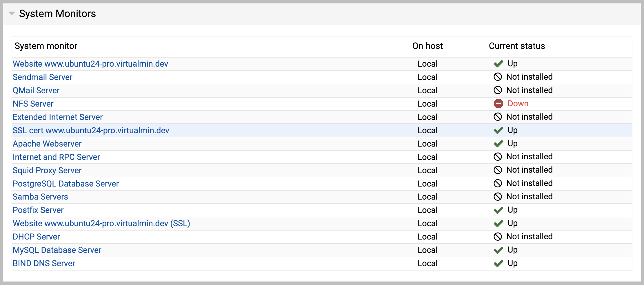Click 'Local' host cell in Apache Webserver row
The image size is (644, 285).
[x=427, y=144]
